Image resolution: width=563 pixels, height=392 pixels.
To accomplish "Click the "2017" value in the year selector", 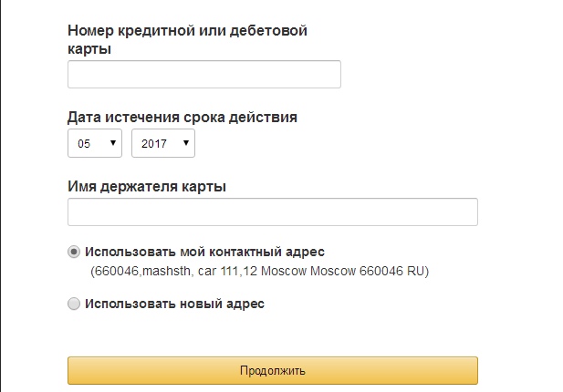I will click(154, 144).
